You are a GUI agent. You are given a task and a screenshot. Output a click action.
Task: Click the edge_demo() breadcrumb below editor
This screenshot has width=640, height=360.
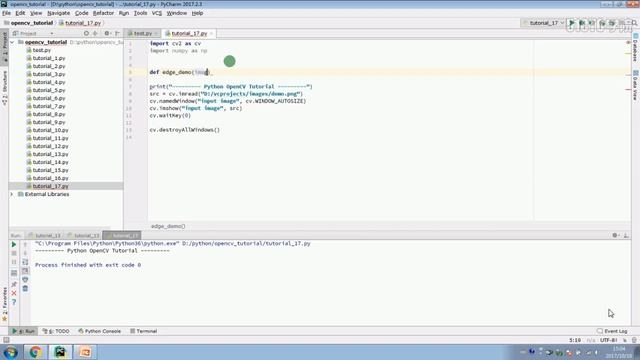pyautogui.click(x=168, y=226)
